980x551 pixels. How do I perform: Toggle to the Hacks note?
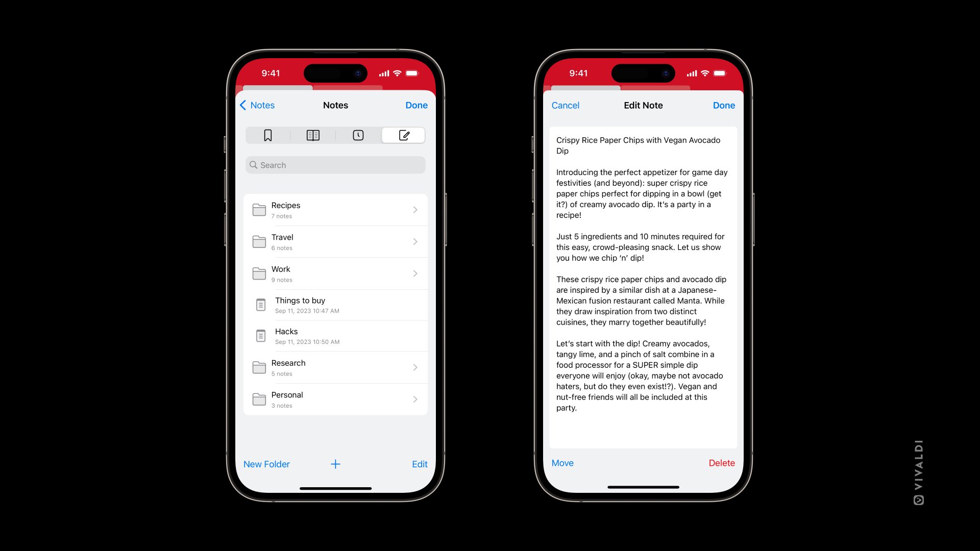click(335, 336)
